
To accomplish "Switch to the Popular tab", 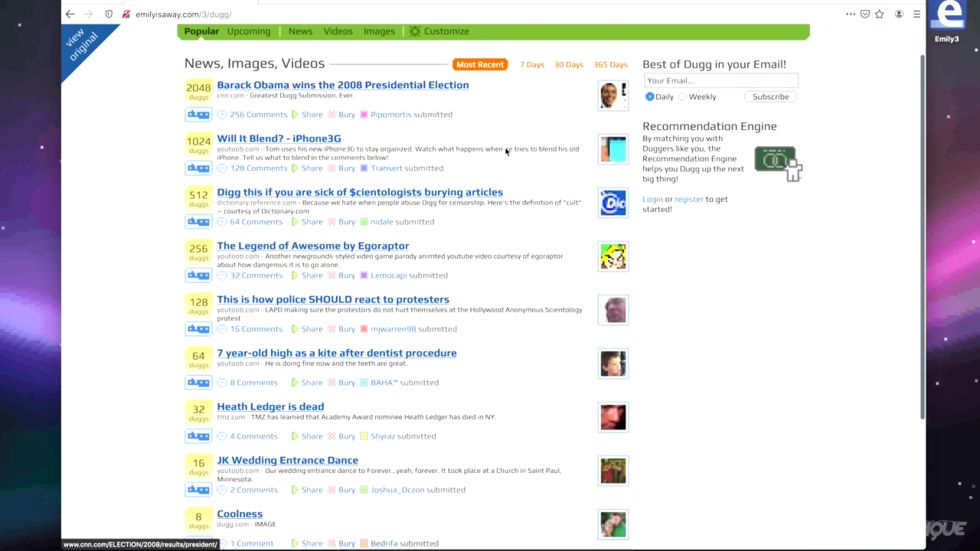I will pyautogui.click(x=201, y=31).
